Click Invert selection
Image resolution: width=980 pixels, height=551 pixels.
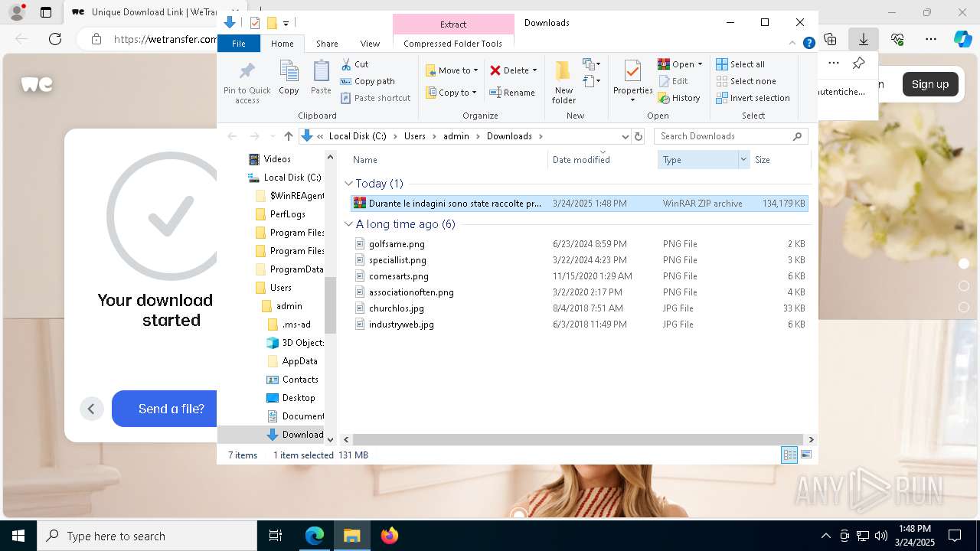click(x=753, y=98)
